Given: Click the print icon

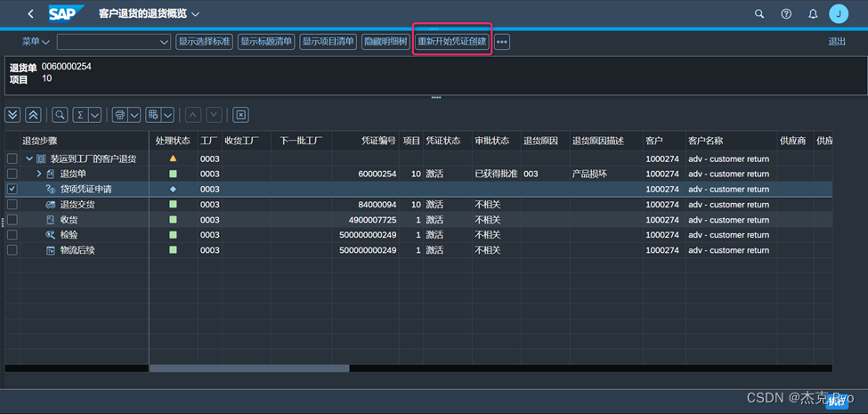Looking at the screenshot, I should [119, 115].
